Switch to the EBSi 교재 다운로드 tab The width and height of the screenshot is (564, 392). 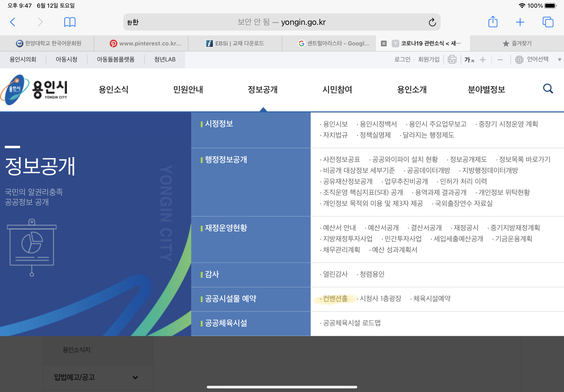click(235, 44)
